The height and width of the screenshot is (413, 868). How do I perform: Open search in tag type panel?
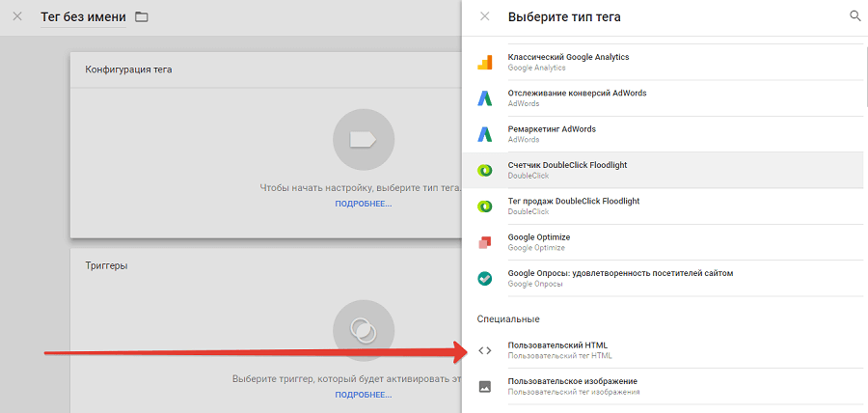pos(854,16)
